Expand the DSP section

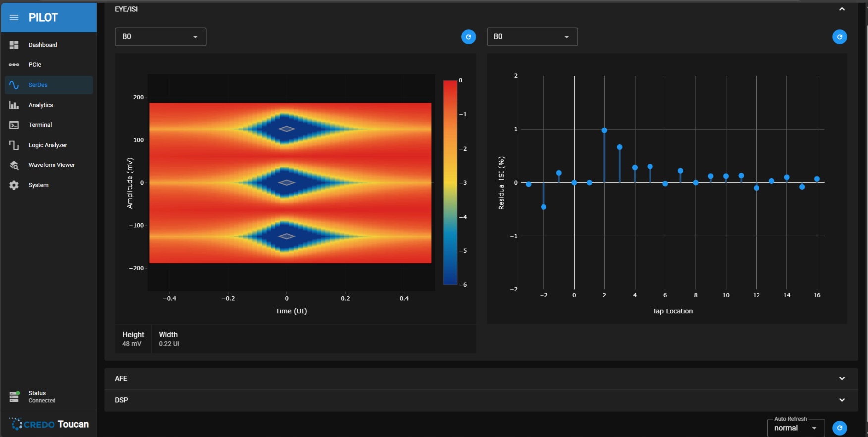coord(842,400)
